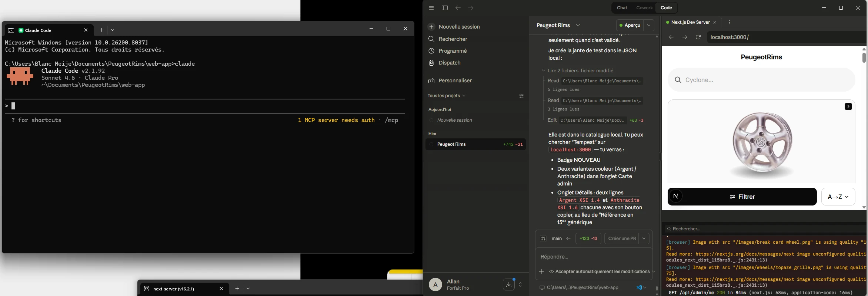The height and width of the screenshot is (296, 868).
Task: Open the session list filter settings icon
Action: 521,96
